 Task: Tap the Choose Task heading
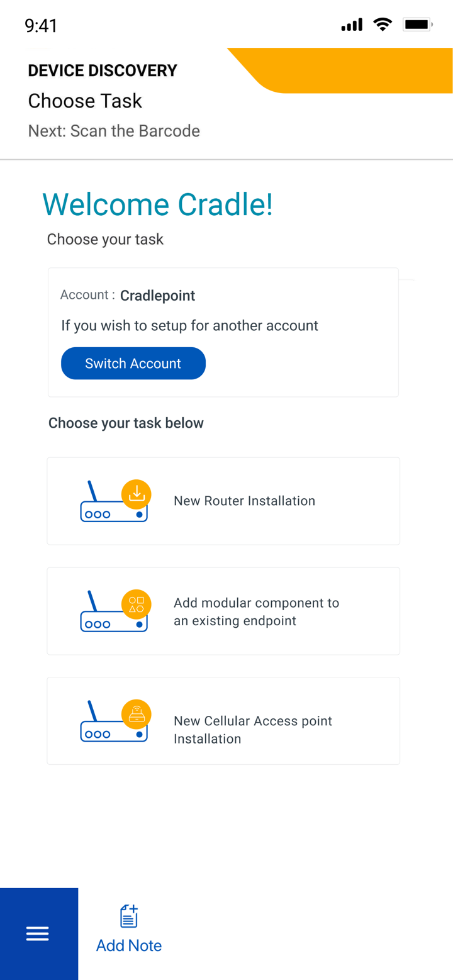pyautogui.click(x=84, y=101)
